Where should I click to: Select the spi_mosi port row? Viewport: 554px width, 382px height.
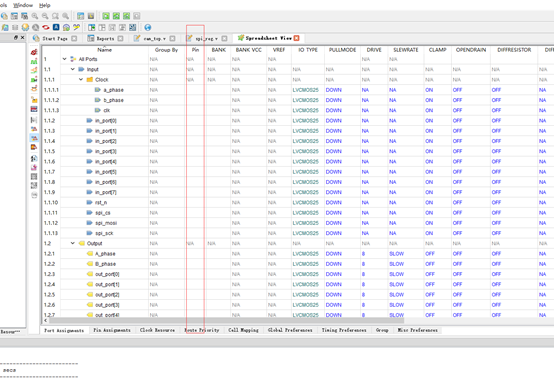pos(297,223)
